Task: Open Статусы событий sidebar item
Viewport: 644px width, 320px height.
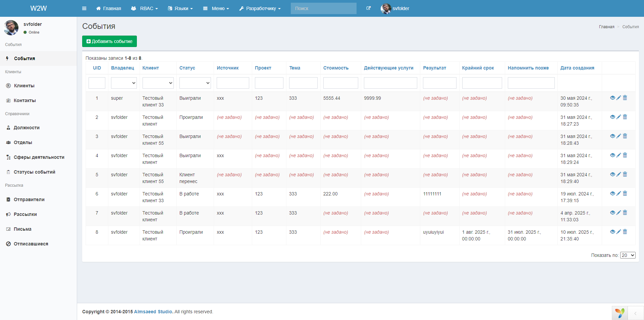Action: tap(38, 172)
